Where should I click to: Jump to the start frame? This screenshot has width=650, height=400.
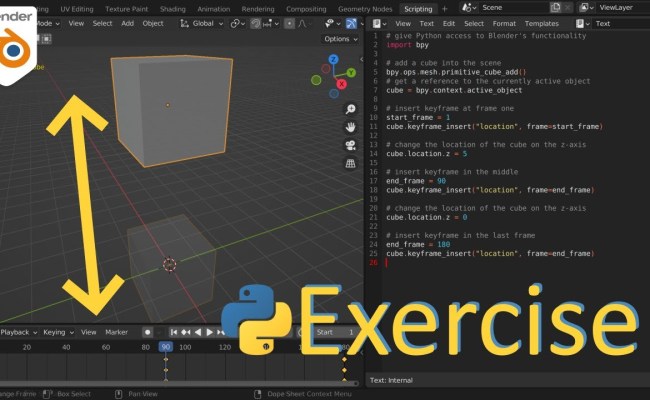(174, 332)
